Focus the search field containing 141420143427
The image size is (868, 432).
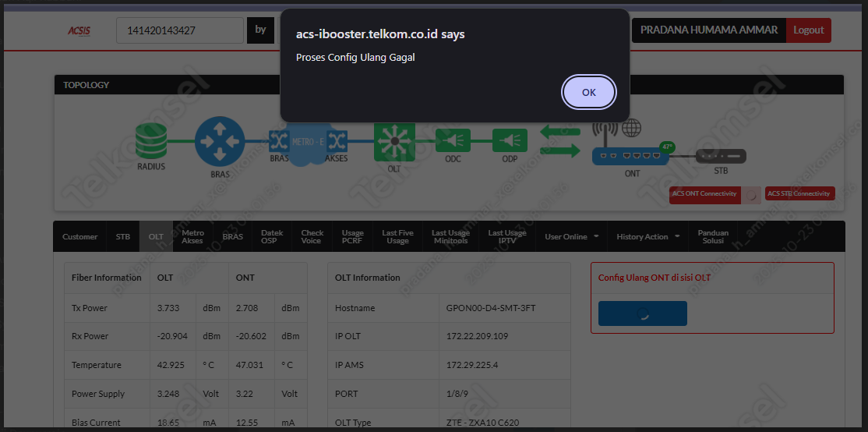[x=180, y=30]
